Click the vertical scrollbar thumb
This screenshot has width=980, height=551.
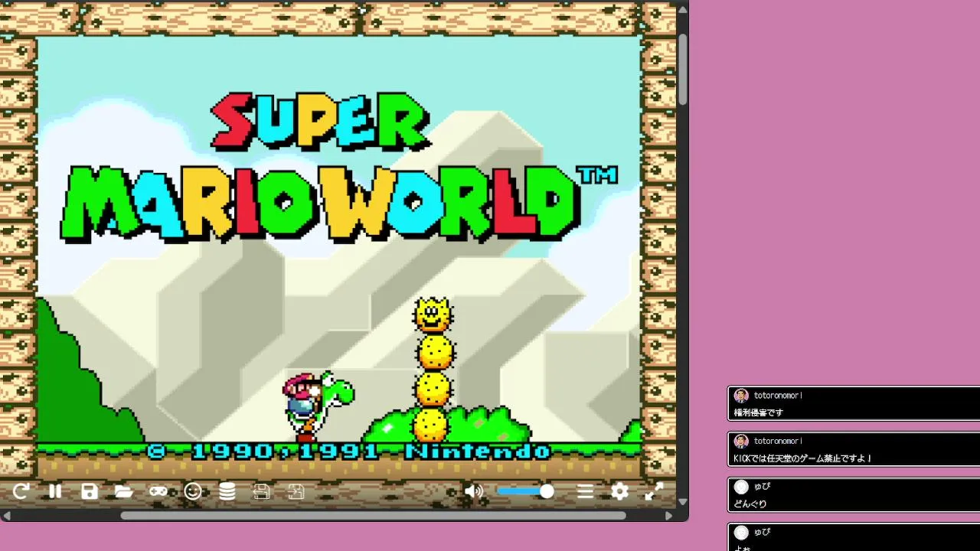pos(683,69)
